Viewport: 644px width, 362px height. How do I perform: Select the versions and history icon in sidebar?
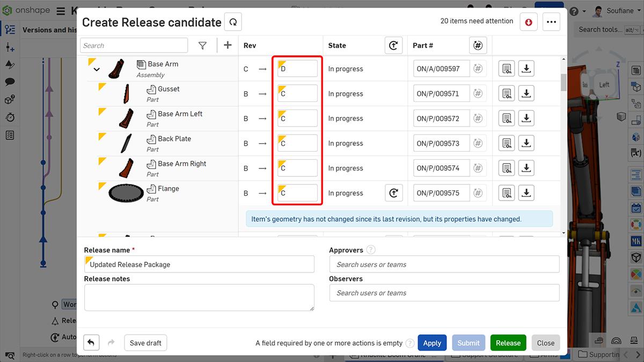pyautogui.click(x=10, y=29)
